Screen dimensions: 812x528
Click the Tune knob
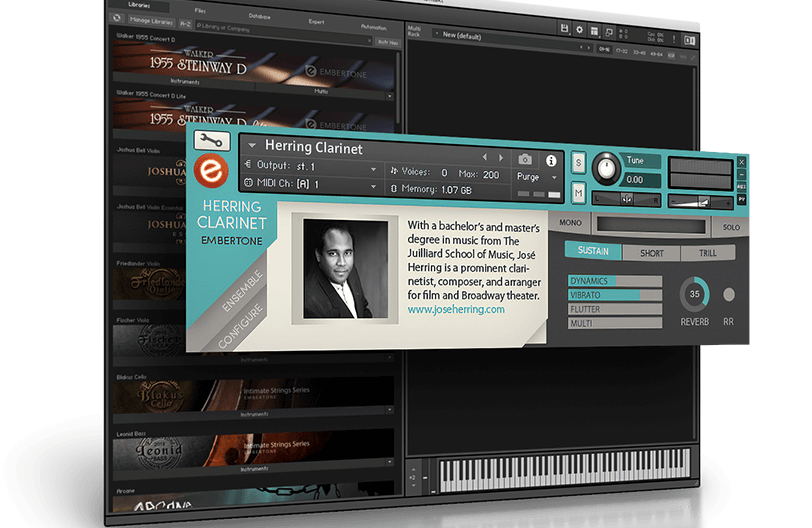[606, 168]
